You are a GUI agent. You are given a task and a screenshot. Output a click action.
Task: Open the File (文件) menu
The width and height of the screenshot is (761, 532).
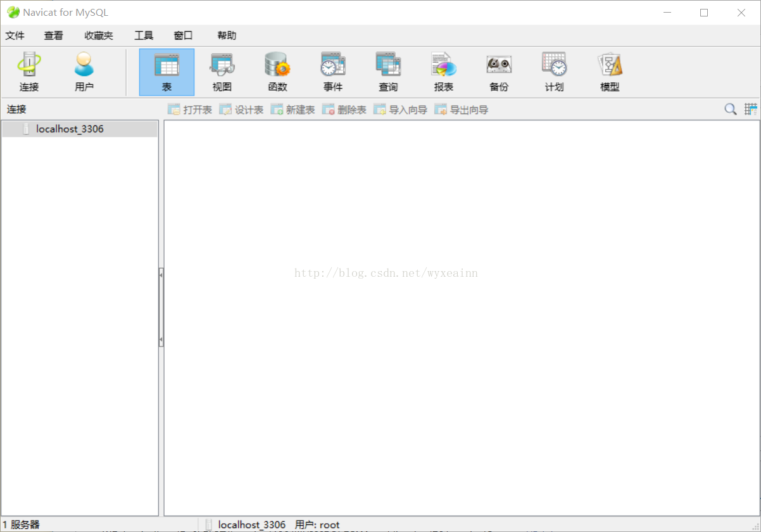pos(15,35)
